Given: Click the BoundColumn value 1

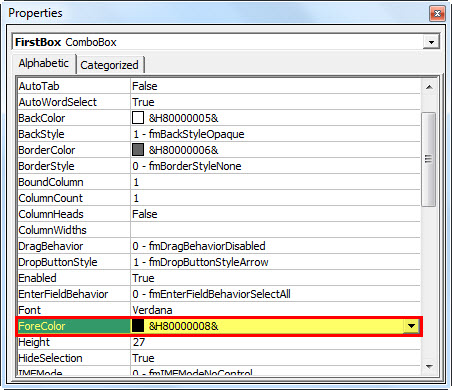Looking at the screenshot, I should tap(136, 182).
